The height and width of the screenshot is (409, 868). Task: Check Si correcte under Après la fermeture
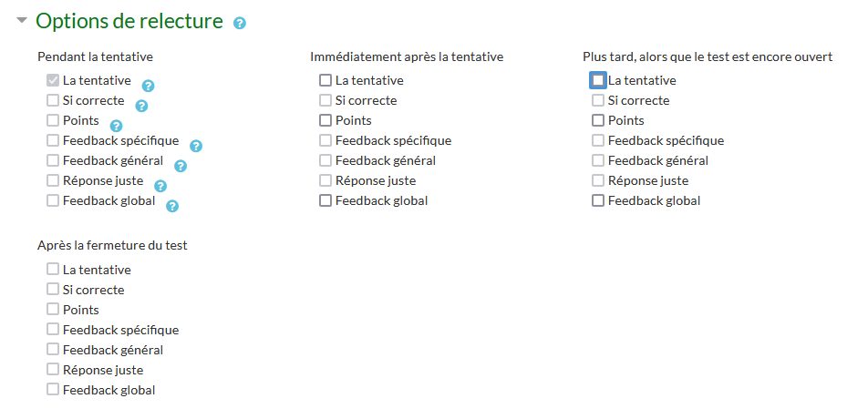click(x=53, y=290)
